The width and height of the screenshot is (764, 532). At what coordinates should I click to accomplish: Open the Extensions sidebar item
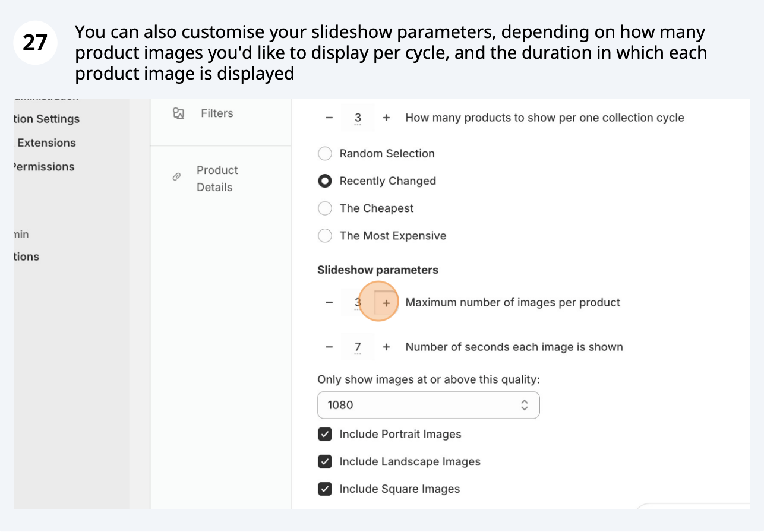[46, 142]
